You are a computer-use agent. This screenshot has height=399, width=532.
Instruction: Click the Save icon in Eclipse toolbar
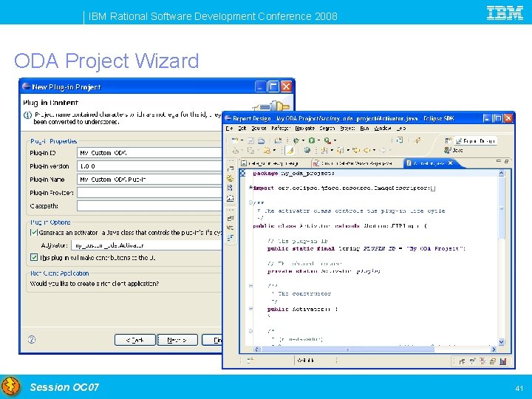point(250,140)
